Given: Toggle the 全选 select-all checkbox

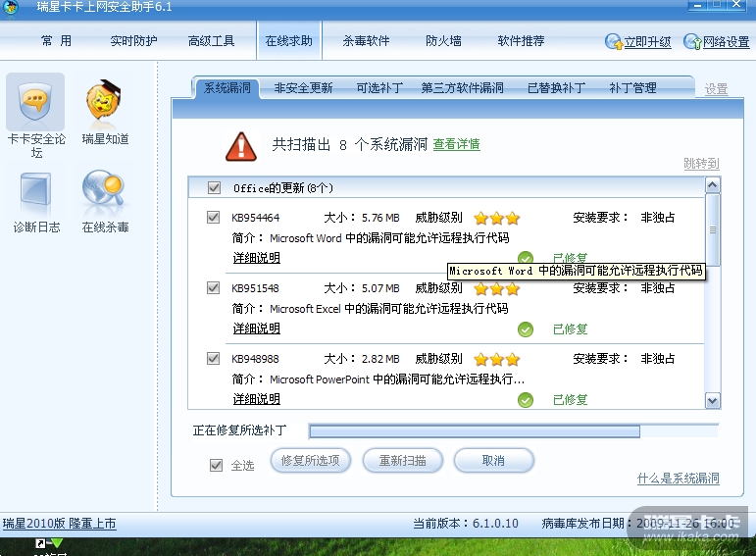Looking at the screenshot, I should pyautogui.click(x=216, y=465).
